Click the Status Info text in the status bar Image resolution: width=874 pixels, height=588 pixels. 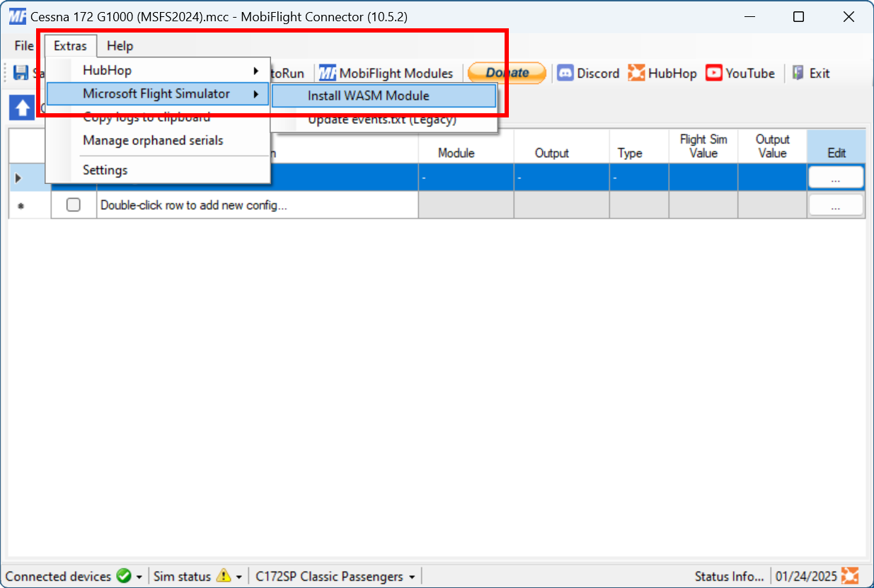pos(729,576)
